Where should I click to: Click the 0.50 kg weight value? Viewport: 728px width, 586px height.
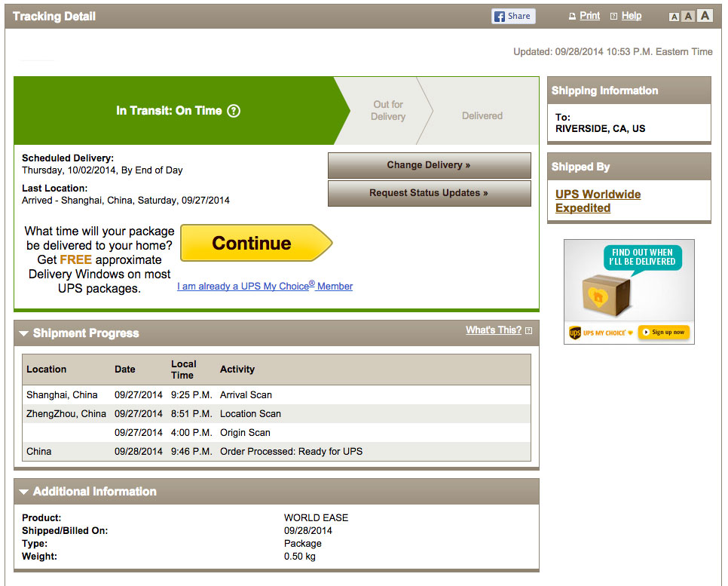(x=299, y=557)
